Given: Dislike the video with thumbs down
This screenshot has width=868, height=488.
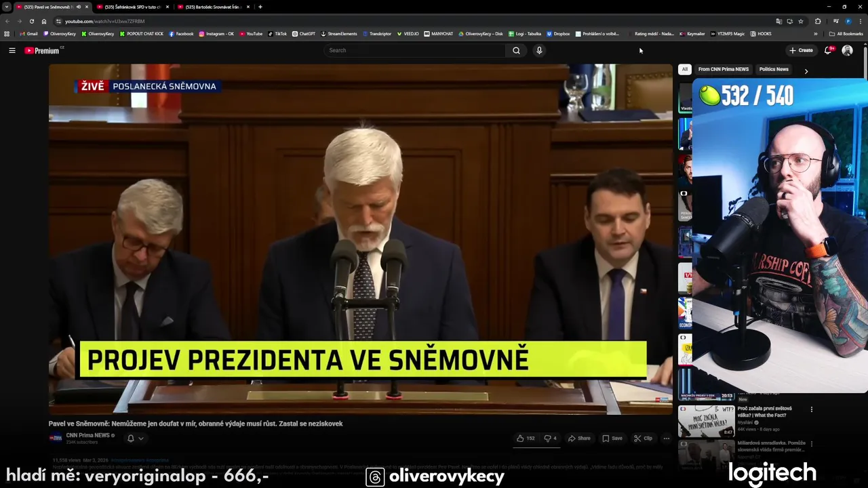Looking at the screenshot, I should 551,439.
